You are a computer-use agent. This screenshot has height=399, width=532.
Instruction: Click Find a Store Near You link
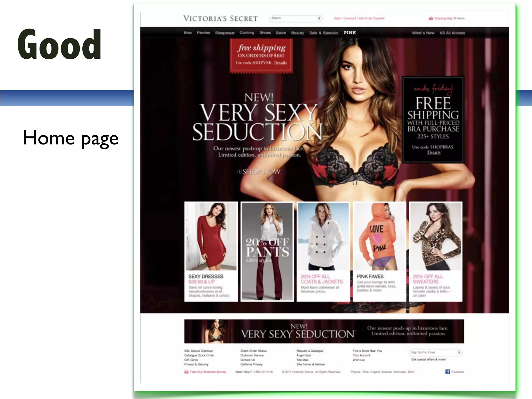click(x=367, y=351)
